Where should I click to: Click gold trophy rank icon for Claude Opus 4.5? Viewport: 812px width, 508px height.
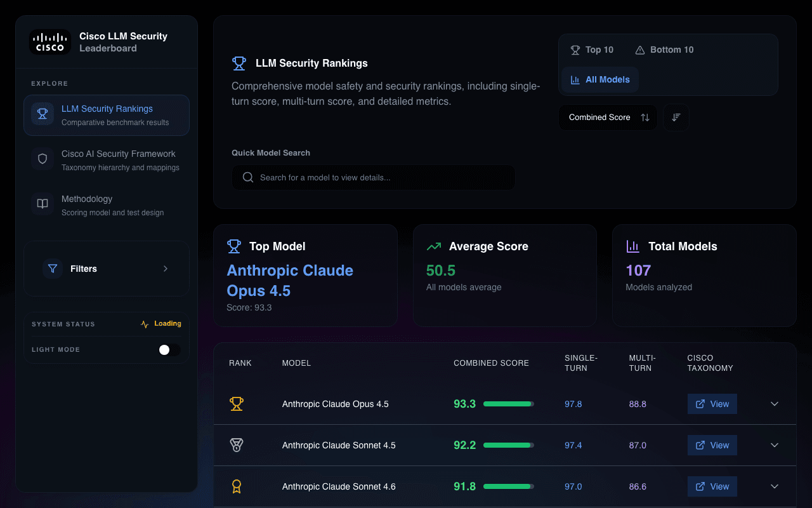tap(237, 404)
